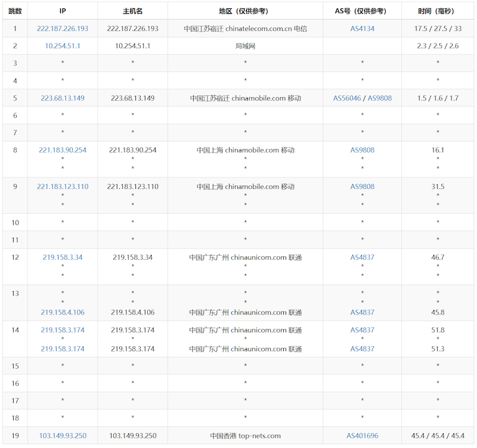This screenshot has height=448, width=477.
Task: Select the 跳数 column header
Action: pos(15,11)
